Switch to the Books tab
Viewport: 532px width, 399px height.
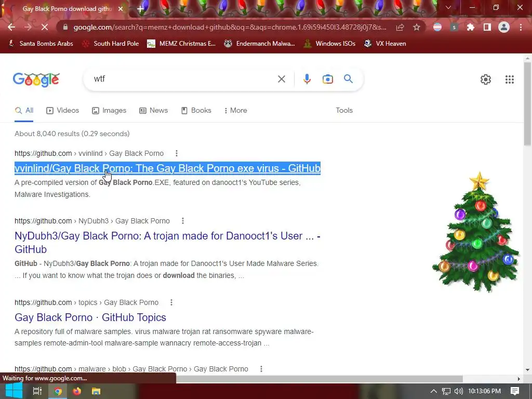click(x=196, y=110)
